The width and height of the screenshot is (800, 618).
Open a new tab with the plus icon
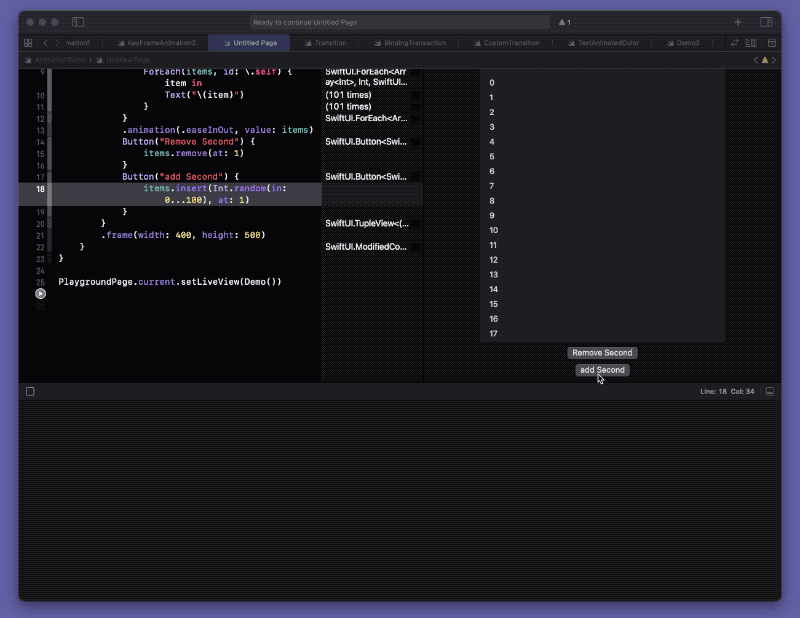pos(738,22)
